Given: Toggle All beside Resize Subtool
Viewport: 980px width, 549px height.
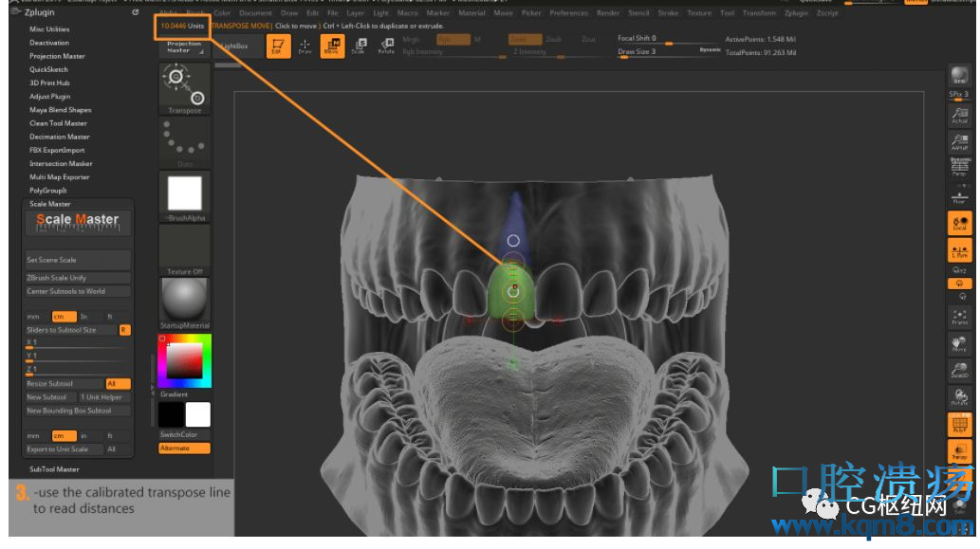Looking at the screenshot, I should point(118,383).
